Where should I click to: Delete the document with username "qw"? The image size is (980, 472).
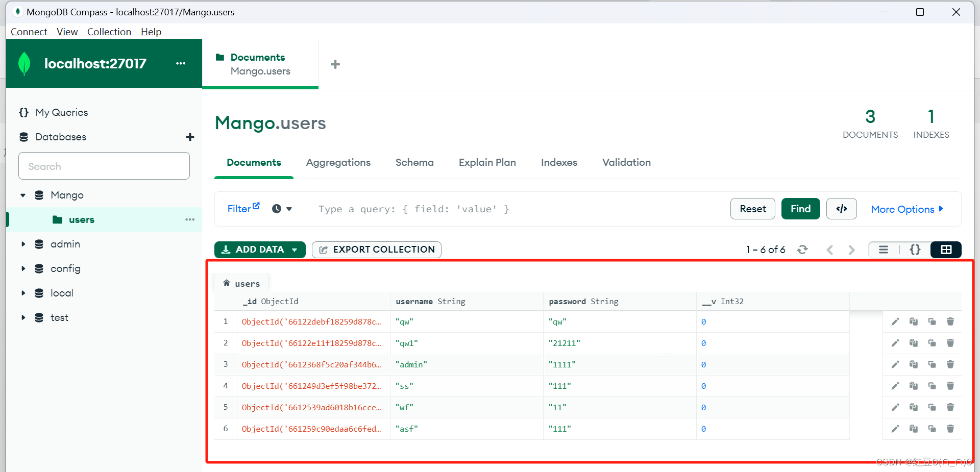click(x=950, y=321)
